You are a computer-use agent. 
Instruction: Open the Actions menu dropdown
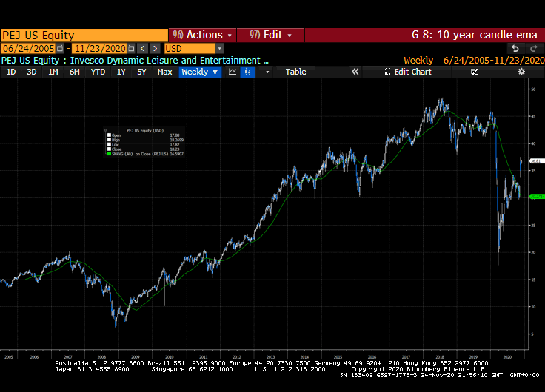pyautogui.click(x=201, y=35)
